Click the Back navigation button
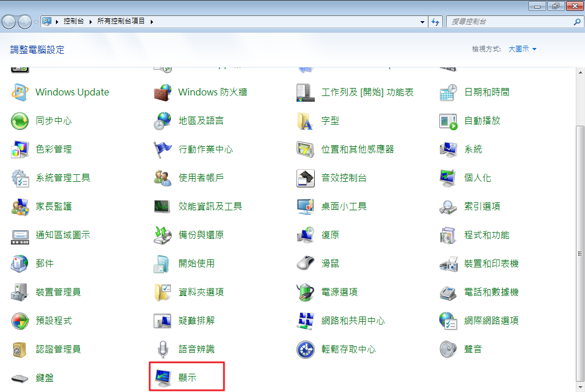Viewport: 585px width, 392px height. coord(9,22)
